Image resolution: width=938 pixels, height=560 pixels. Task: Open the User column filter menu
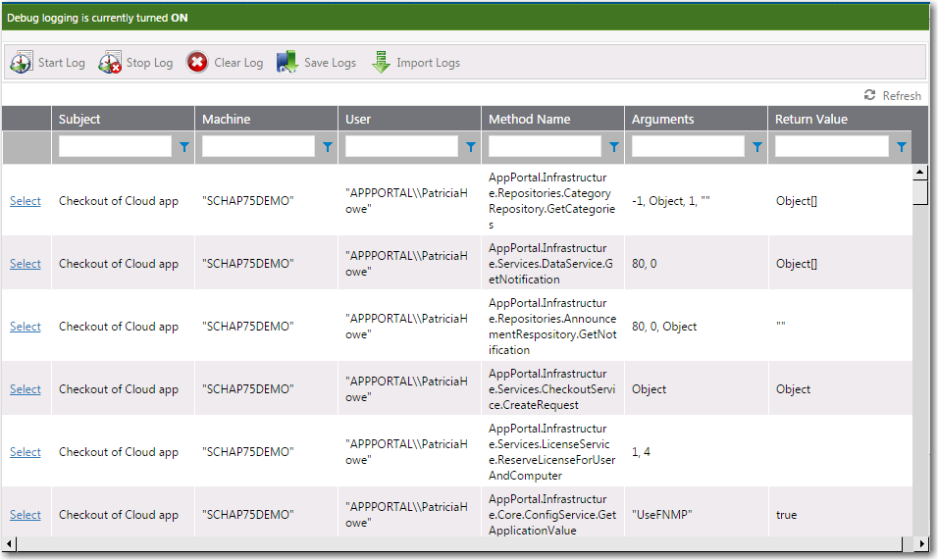pyautogui.click(x=470, y=147)
